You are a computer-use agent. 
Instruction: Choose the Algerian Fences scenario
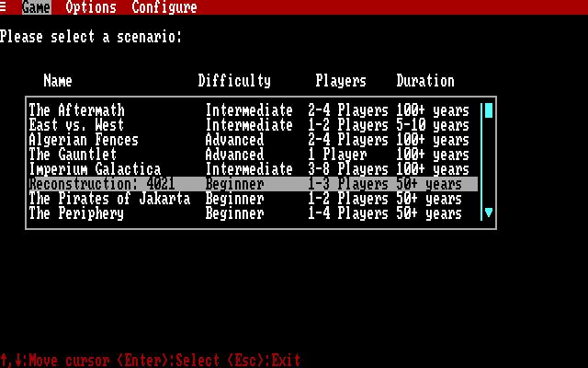(254, 140)
